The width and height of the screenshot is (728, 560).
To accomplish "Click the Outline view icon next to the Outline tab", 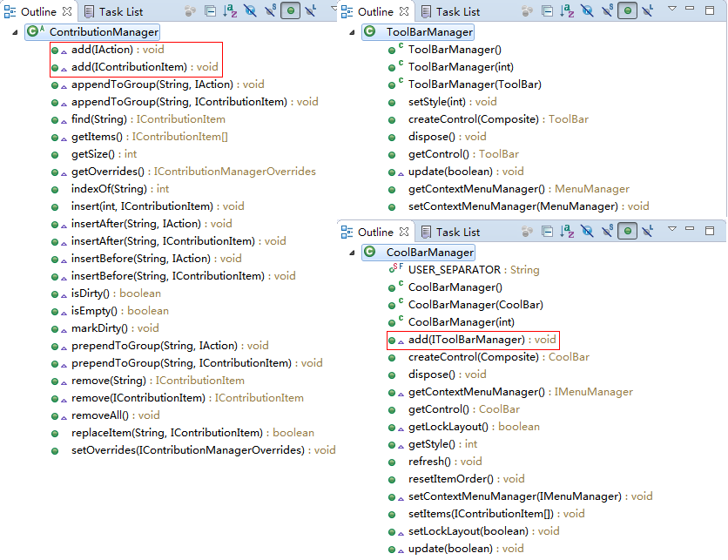I will pyautogui.click(x=8, y=10).
